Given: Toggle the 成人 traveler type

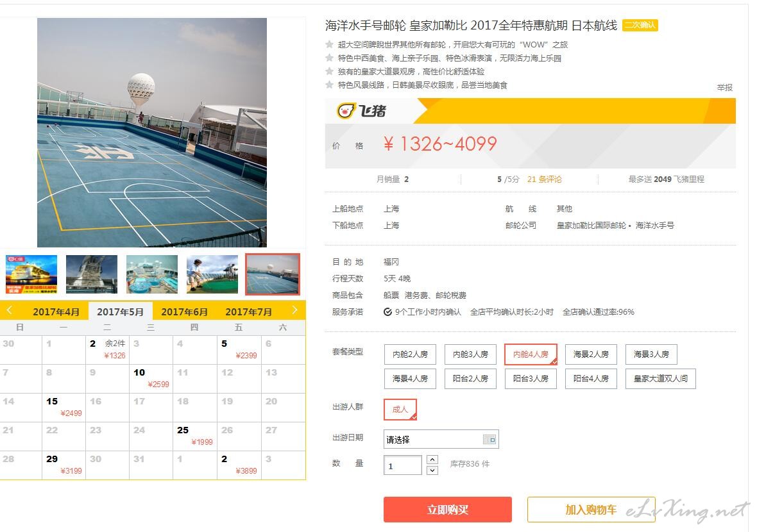Looking at the screenshot, I should click(400, 410).
